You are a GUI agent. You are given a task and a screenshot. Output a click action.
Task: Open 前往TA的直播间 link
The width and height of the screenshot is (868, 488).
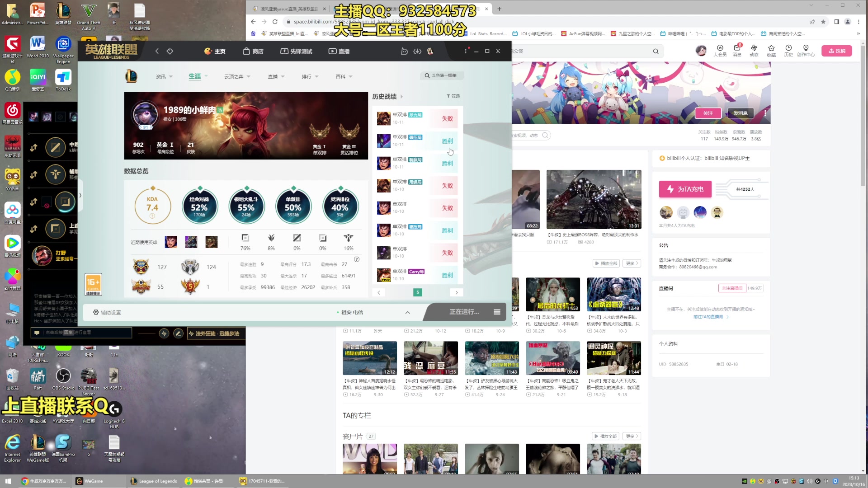(x=711, y=317)
